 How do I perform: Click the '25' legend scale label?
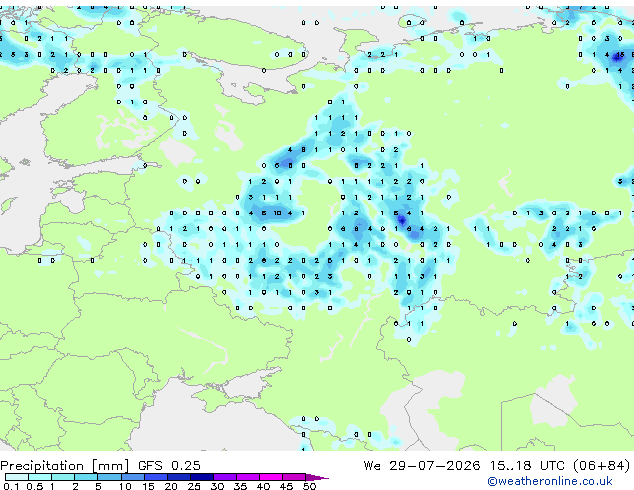194,486
